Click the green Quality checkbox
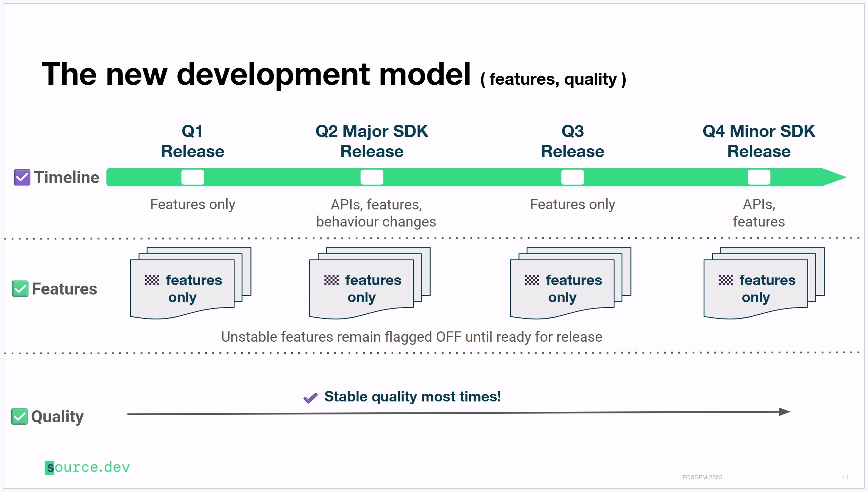Viewport: 868px width, 492px height. click(19, 416)
